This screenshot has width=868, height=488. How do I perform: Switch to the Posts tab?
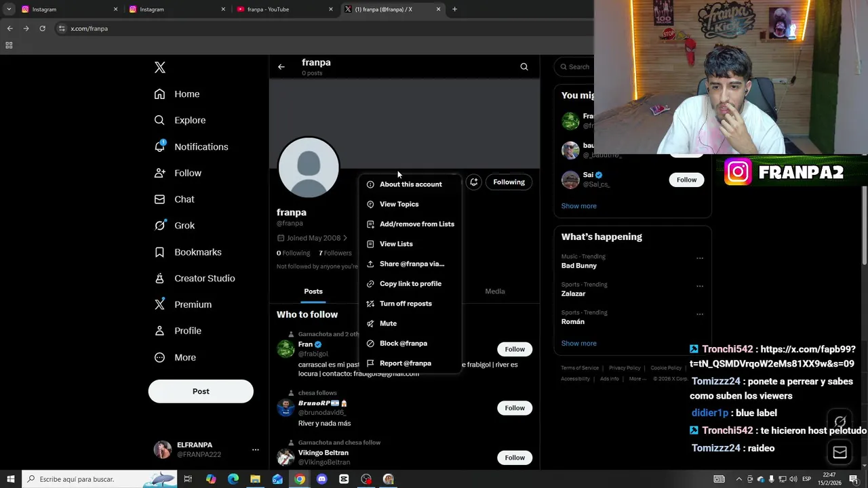pyautogui.click(x=313, y=291)
